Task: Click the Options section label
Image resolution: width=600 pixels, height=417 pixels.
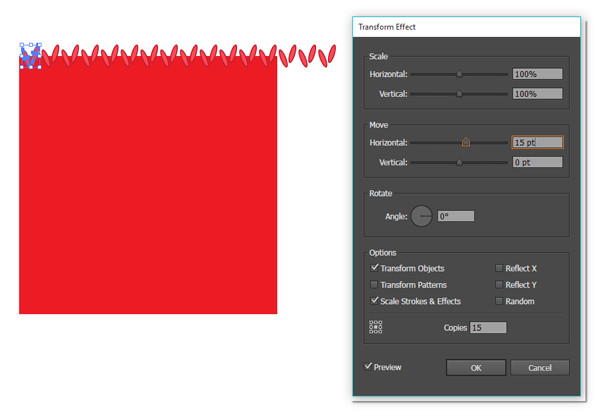Action: (x=382, y=252)
